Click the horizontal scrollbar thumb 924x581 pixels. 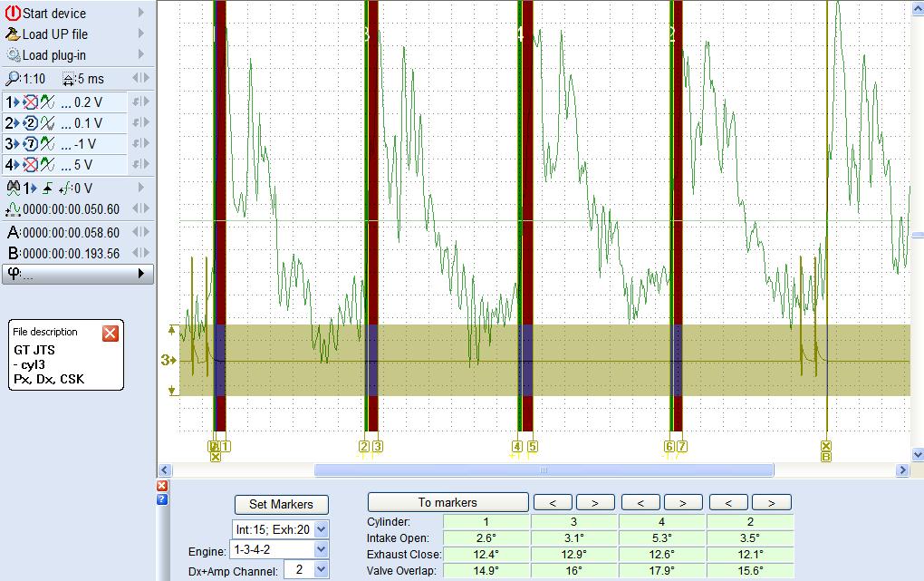(x=544, y=470)
